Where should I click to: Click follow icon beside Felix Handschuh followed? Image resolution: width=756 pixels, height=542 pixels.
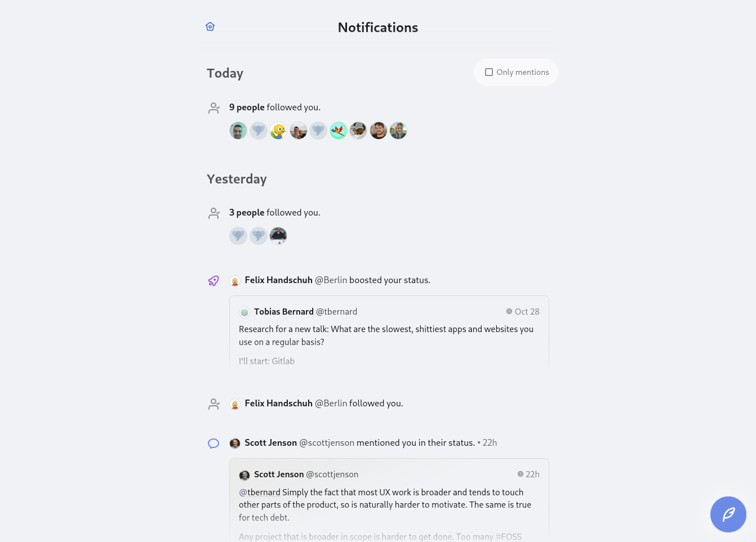[x=214, y=404]
